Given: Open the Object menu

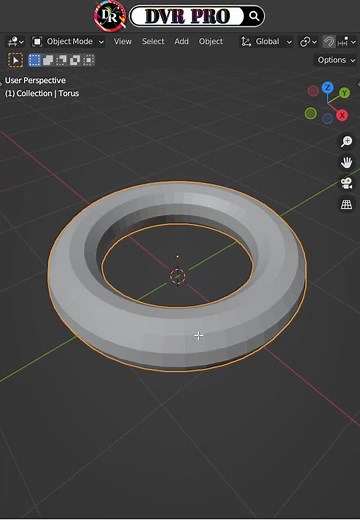Looking at the screenshot, I should (211, 42).
